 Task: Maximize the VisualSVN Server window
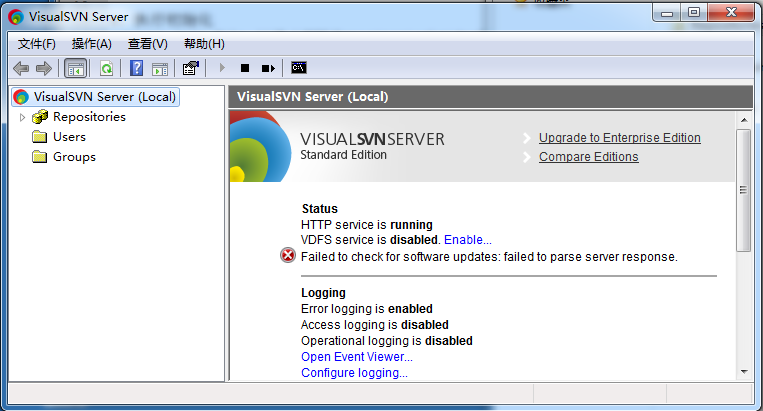pos(694,13)
